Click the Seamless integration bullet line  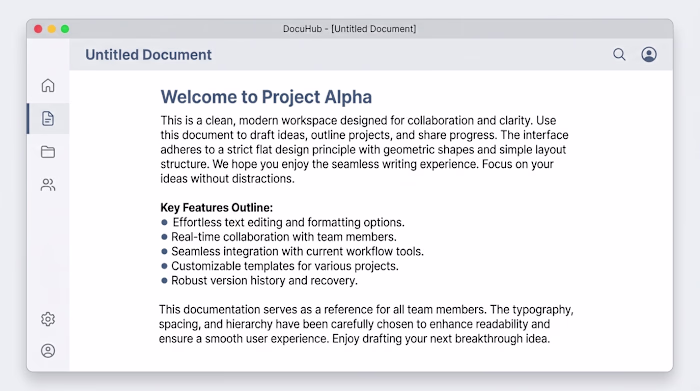292,251
